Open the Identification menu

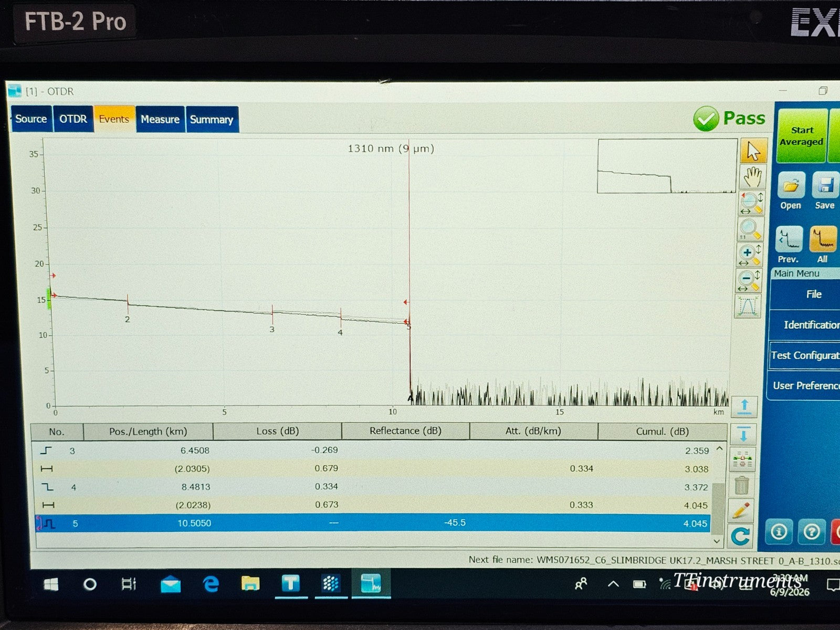tap(804, 325)
